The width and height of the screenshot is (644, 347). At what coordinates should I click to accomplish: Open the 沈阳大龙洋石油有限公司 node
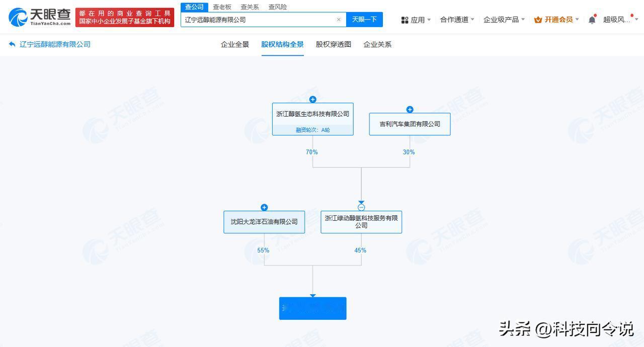click(x=264, y=222)
